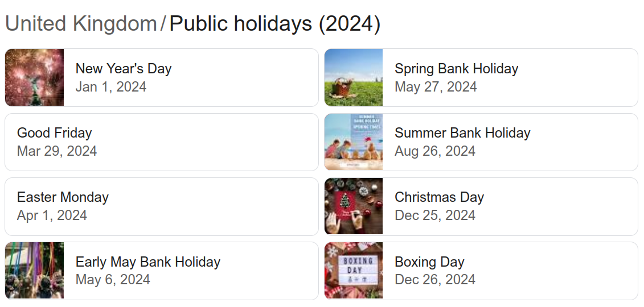
Task: Click the Apr 1, 2024 date text
Action: click(52, 215)
